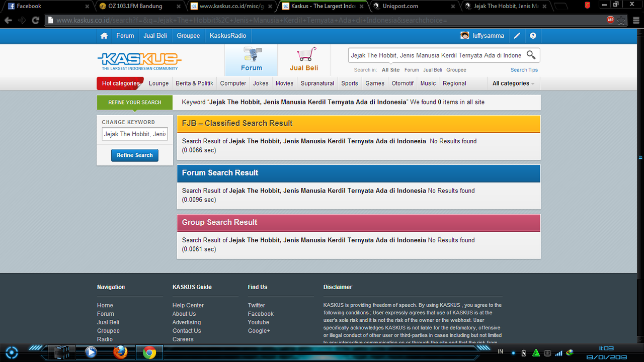This screenshot has width=644, height=362.
Task: Open KaskusRadio in the top bar
Action: point(228,36)
